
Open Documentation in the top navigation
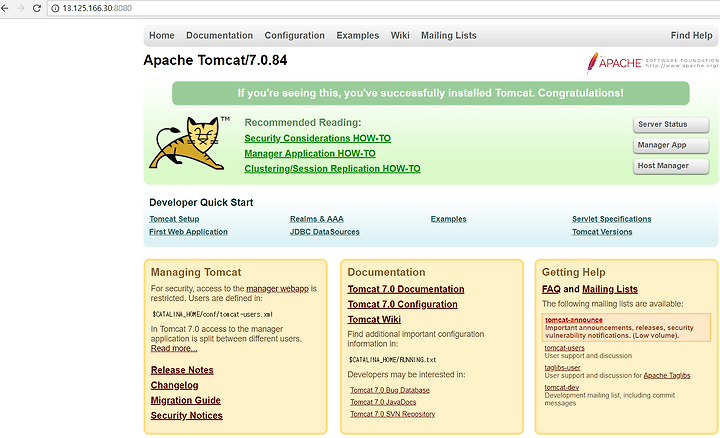pos(219,35)
